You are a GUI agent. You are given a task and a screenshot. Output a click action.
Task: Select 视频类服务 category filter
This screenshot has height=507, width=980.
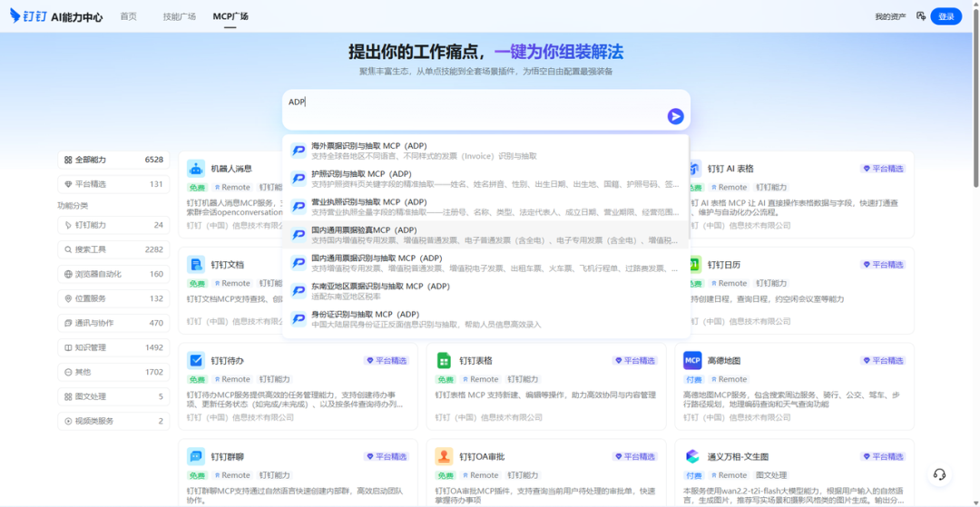[x=113, y=421]
